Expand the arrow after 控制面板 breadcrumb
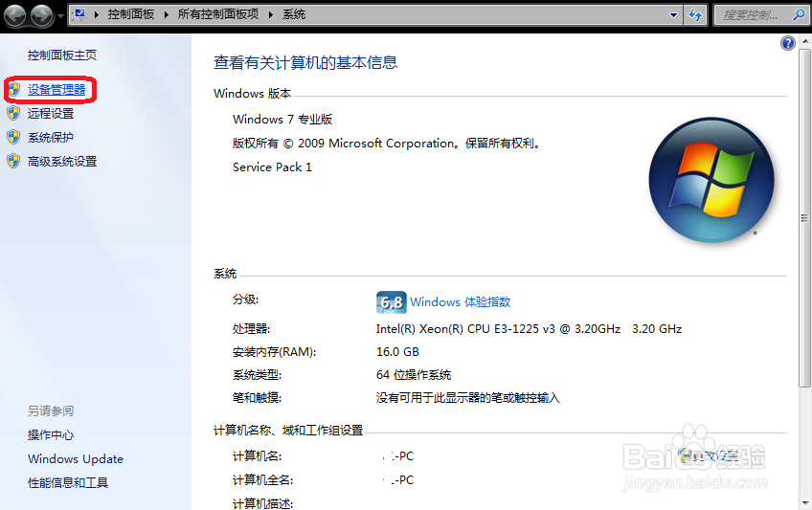The width and height of the screenshot is (812, 510). pos(167,14)
